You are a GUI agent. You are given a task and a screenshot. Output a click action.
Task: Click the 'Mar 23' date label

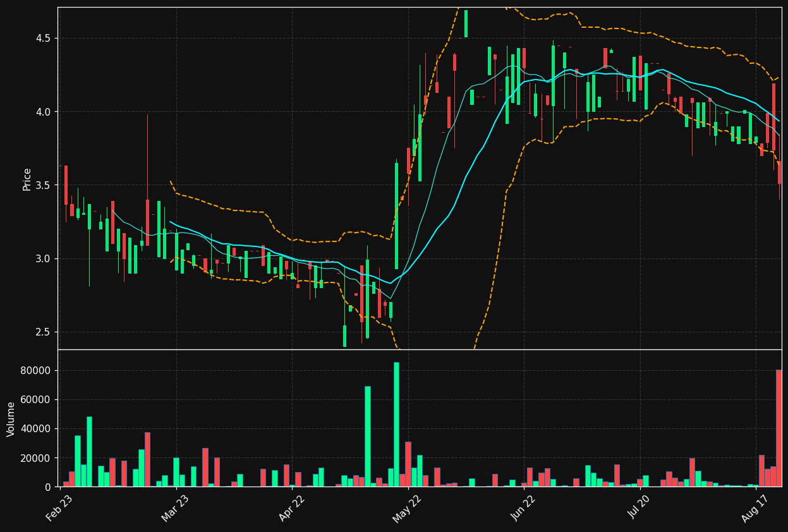(174, 507)
